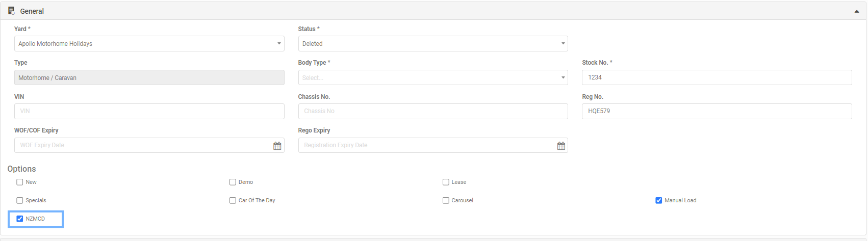The width and height of the screenshot is (868, 241).
Task: Click the WOF Expiry Date text input
Action: 143,145
